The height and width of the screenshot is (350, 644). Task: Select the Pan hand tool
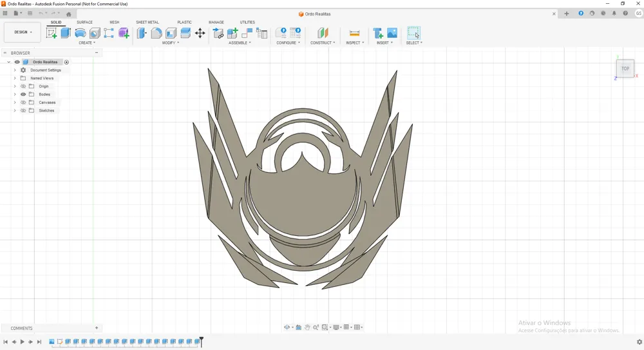pyautogui.click(x=307, y=327)
